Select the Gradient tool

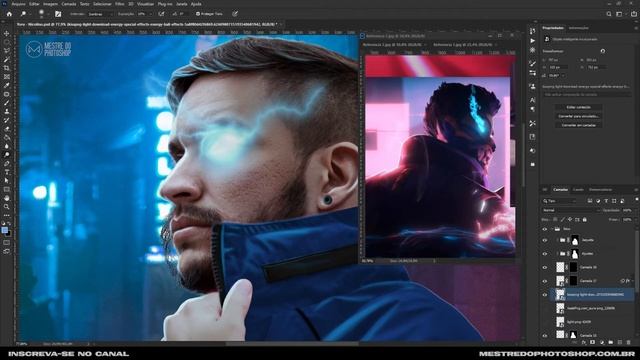coord(7,137)
